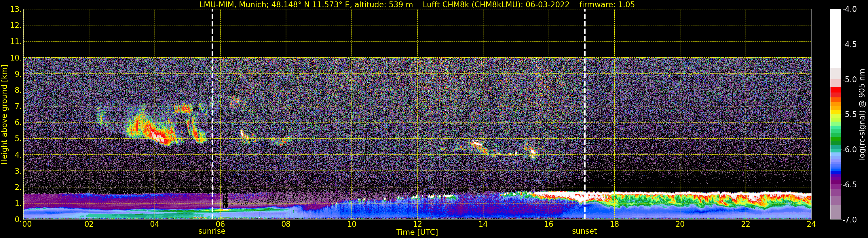Click the white top section of the colorbar
The height and width of the screenshot is (238, 868).
[x=836, y=39]
